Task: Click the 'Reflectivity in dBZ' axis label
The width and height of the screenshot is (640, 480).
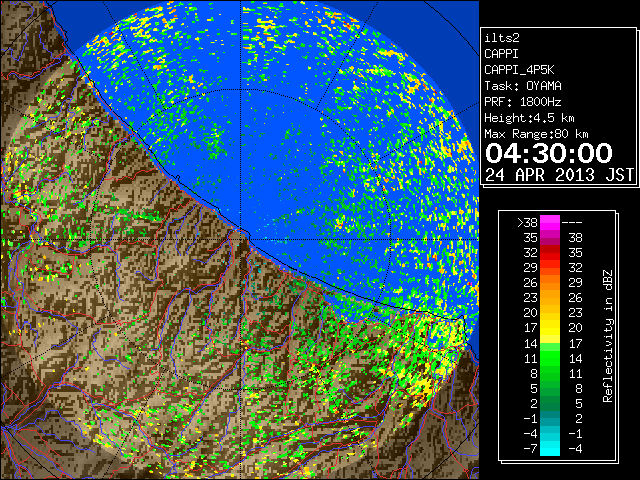Action: 608,336
